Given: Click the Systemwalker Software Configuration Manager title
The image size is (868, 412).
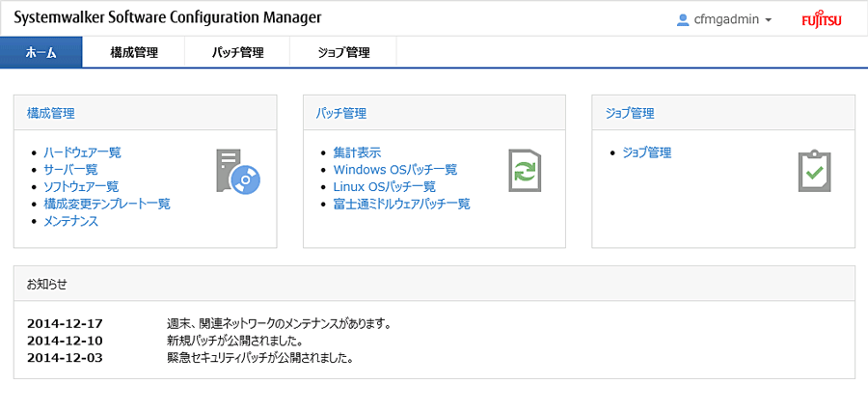Looking at the screenshot, I should [167, 18].
